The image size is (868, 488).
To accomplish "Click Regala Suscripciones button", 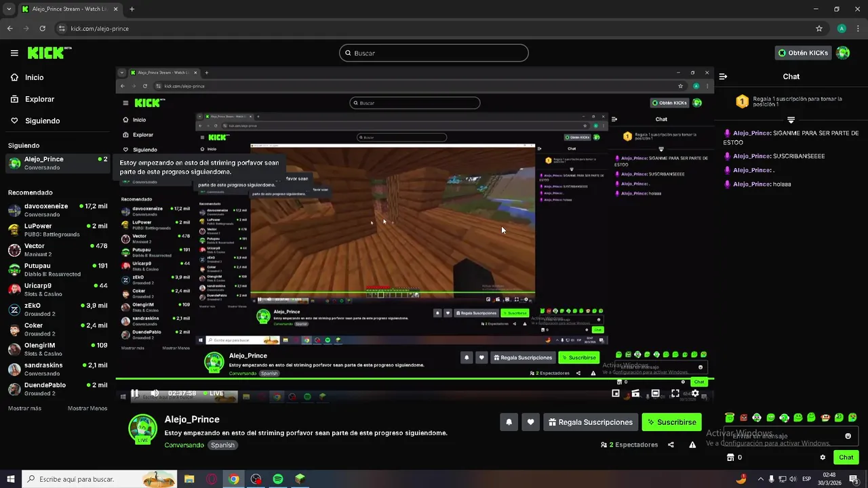I will (x=591, y=422).
